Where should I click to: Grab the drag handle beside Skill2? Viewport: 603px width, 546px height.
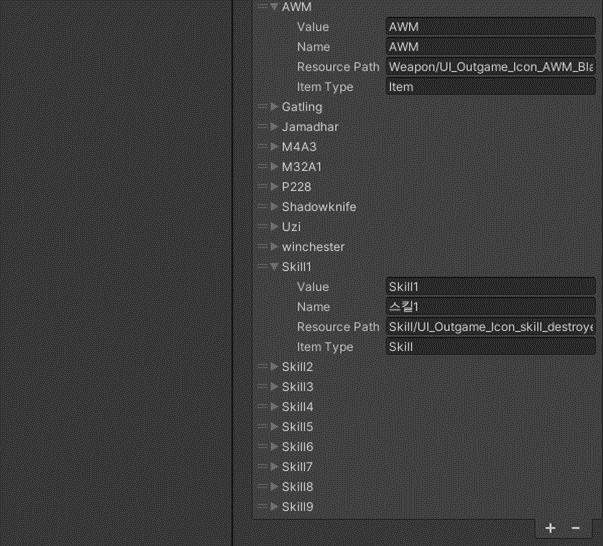point(262,366)
